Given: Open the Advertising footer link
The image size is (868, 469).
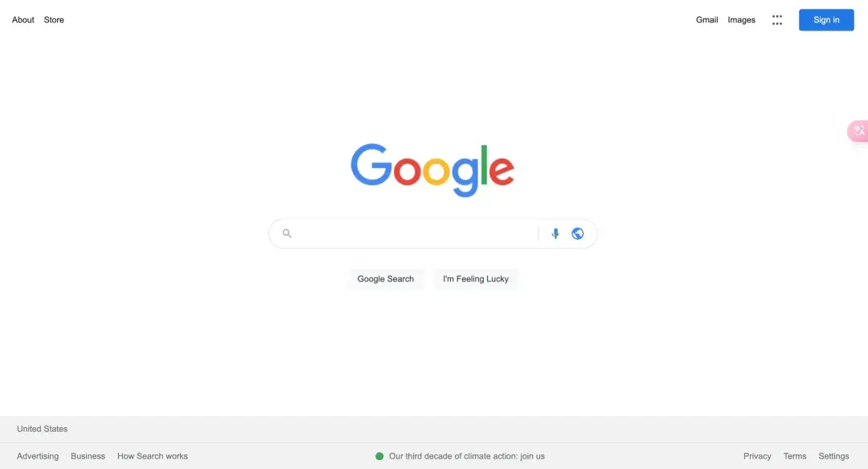Looking at the screenshot, I should (38, 456).
